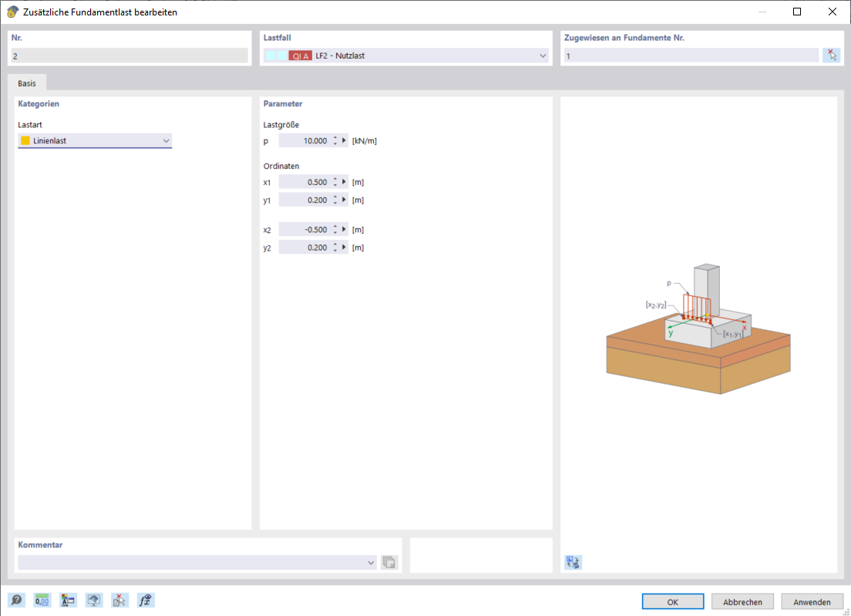Open the arrow menu next to load p
This screenshot has width=851, height=616.
pyautogui.click(x=344, y=140)
